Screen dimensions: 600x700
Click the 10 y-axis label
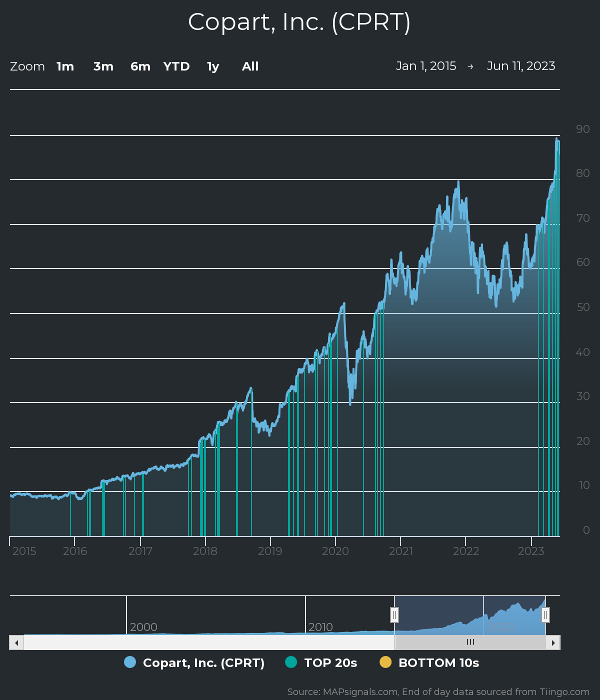click(584, 485)
